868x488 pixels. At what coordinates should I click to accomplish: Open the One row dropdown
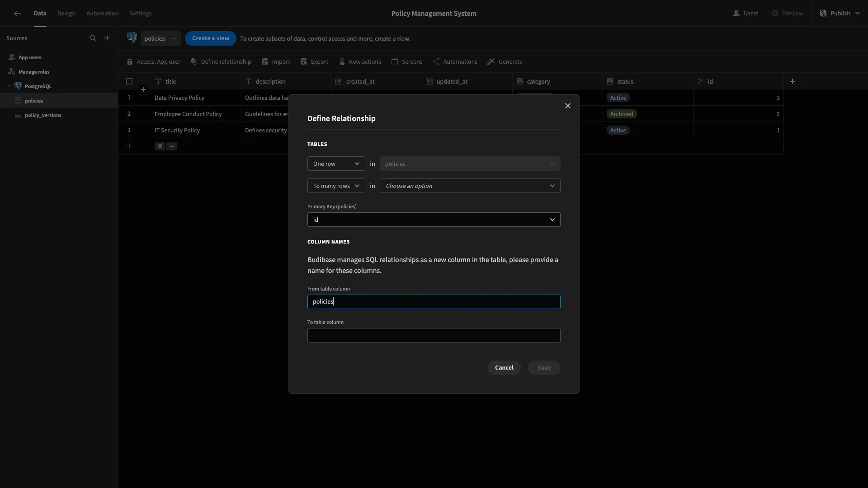(336, 164)
